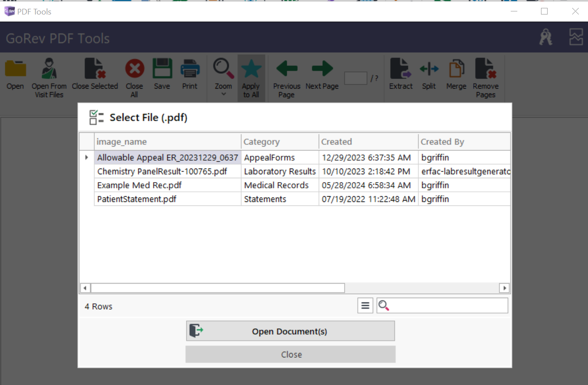Toggle the Apply to All star
Image resolution: width=588 pixels, height=385 pixels.
click(251, 69)
